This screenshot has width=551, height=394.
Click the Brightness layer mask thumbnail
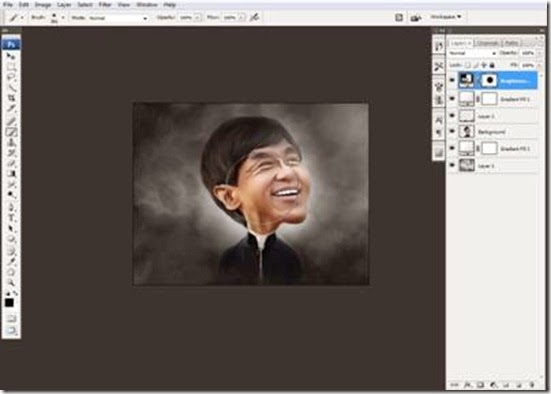tap(490, 80)
